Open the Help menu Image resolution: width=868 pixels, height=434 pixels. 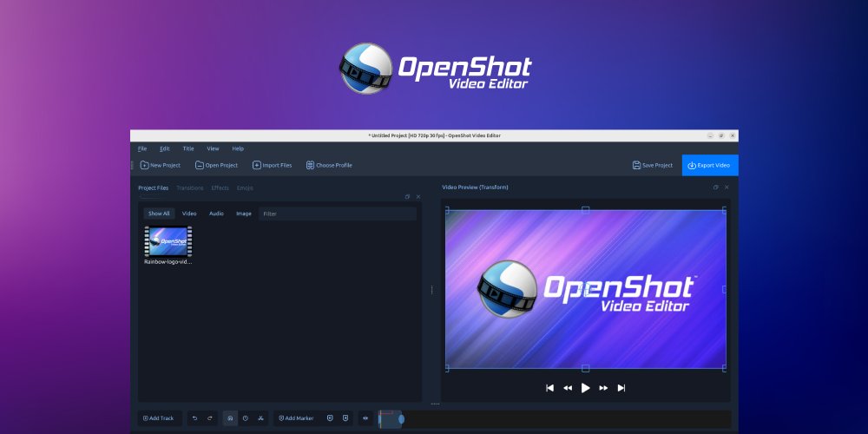pos(238,148)
